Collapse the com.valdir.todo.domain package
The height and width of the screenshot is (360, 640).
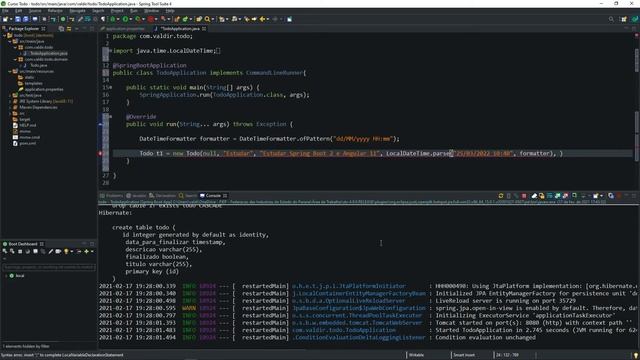15,59
